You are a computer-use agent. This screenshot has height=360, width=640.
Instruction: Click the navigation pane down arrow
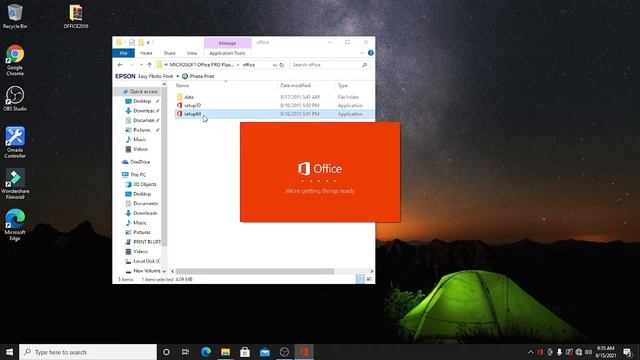pos(164,271)
